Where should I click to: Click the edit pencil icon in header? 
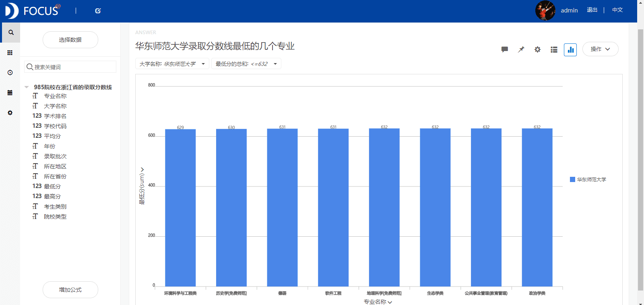(x=98, y=11)
